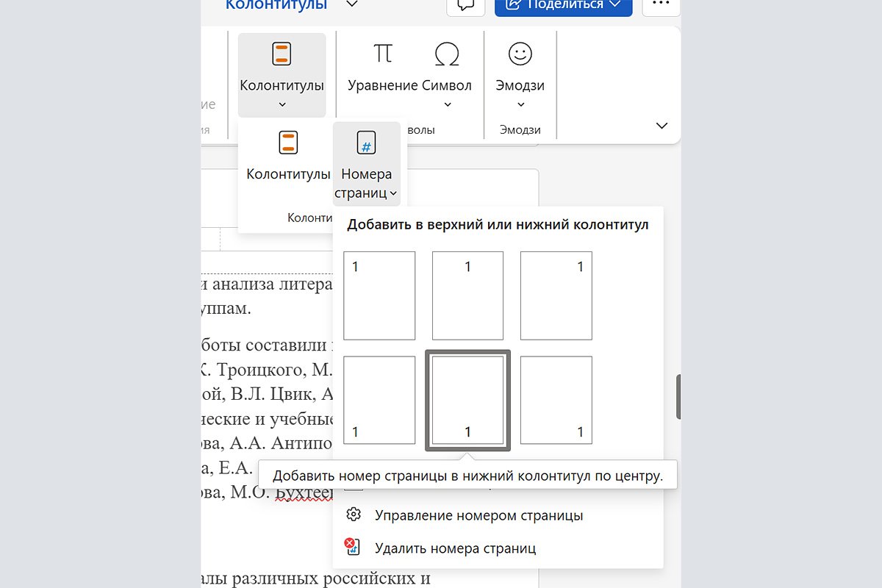
Task: Click the Номера страниц hash icon
Action: pos(367,141)
